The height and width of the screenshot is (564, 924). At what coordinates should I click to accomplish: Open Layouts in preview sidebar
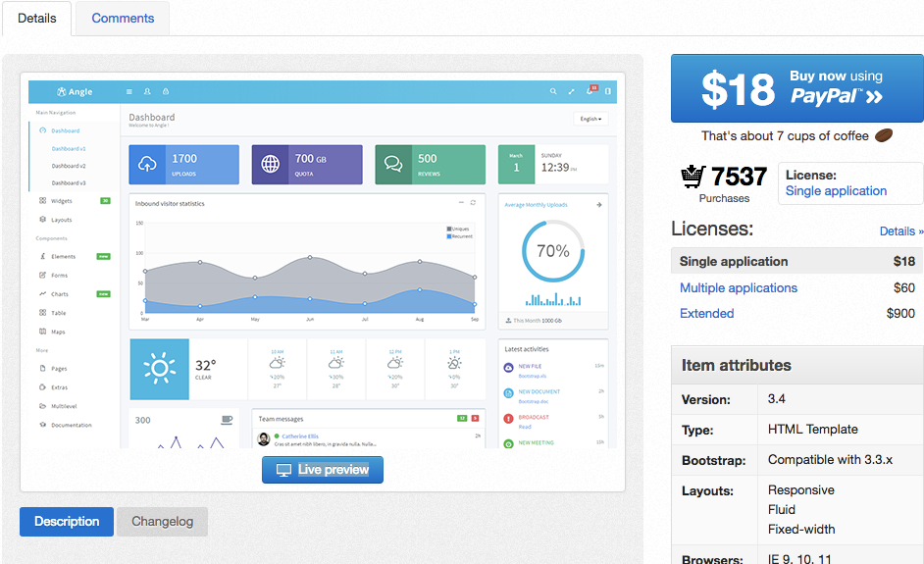[61, 220]
